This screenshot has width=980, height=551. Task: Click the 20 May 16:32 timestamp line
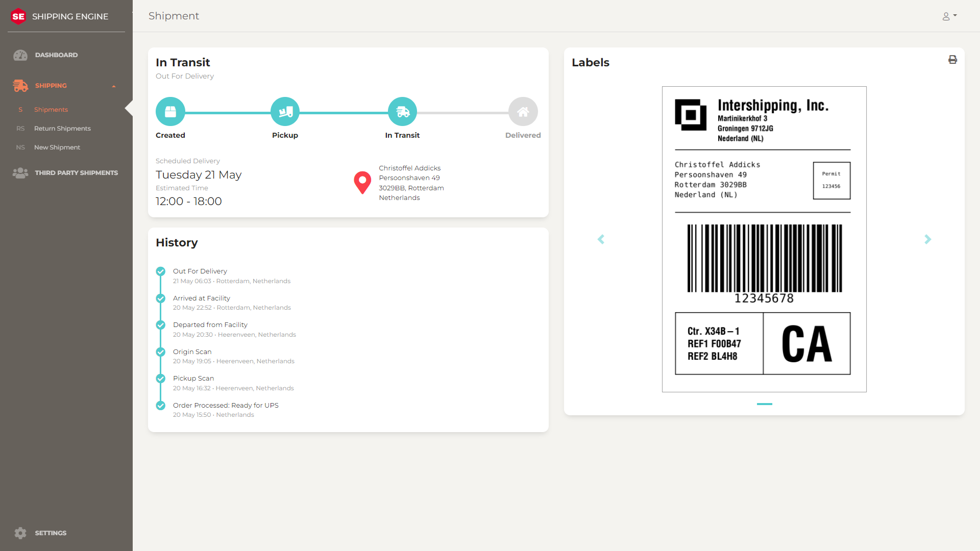point(233,388)
